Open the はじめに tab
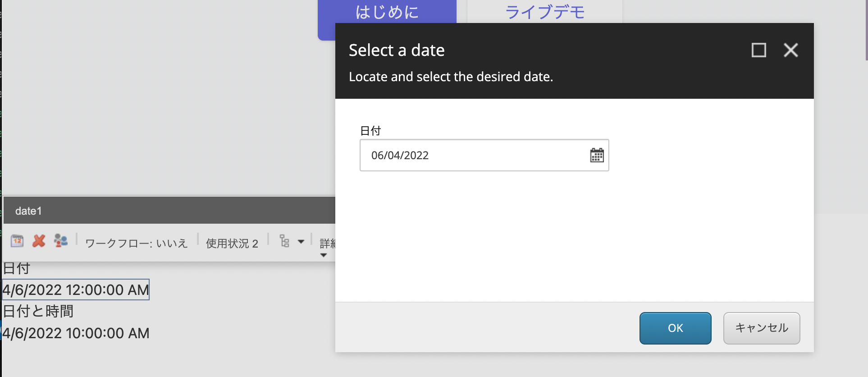This screenshot has width=868, height=377. [x=387, y=12]
